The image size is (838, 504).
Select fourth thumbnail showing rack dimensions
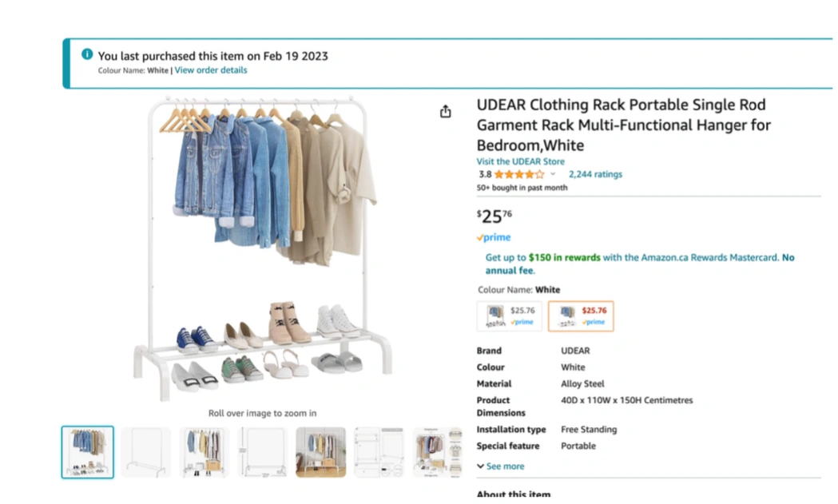click(262, 451)
